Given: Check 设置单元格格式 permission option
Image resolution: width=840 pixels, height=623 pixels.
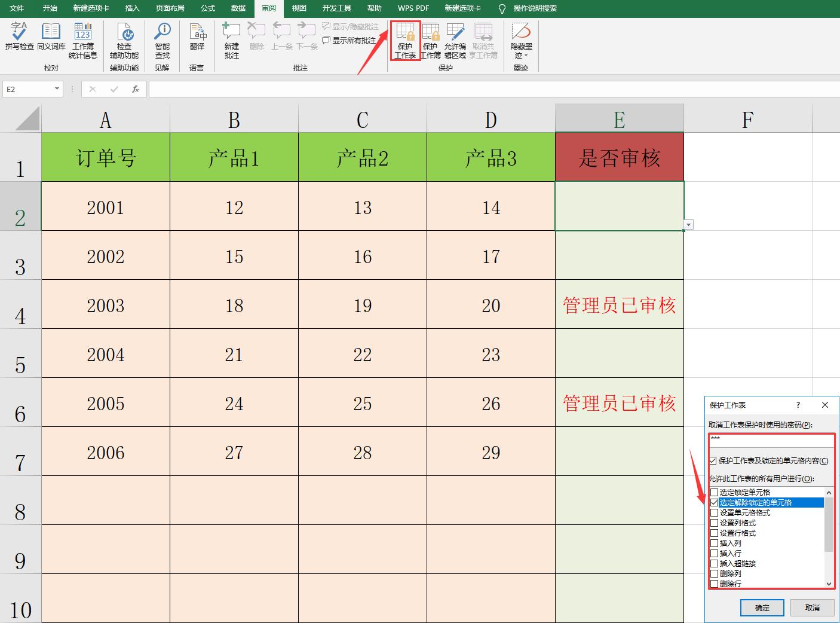Looking at the screenshot, I should 715,512.
